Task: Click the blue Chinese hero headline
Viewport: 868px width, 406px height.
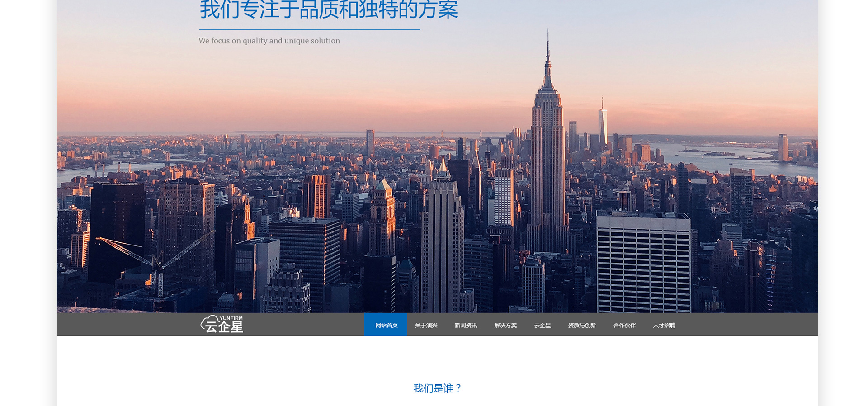Action: click(x=329, y=10)
